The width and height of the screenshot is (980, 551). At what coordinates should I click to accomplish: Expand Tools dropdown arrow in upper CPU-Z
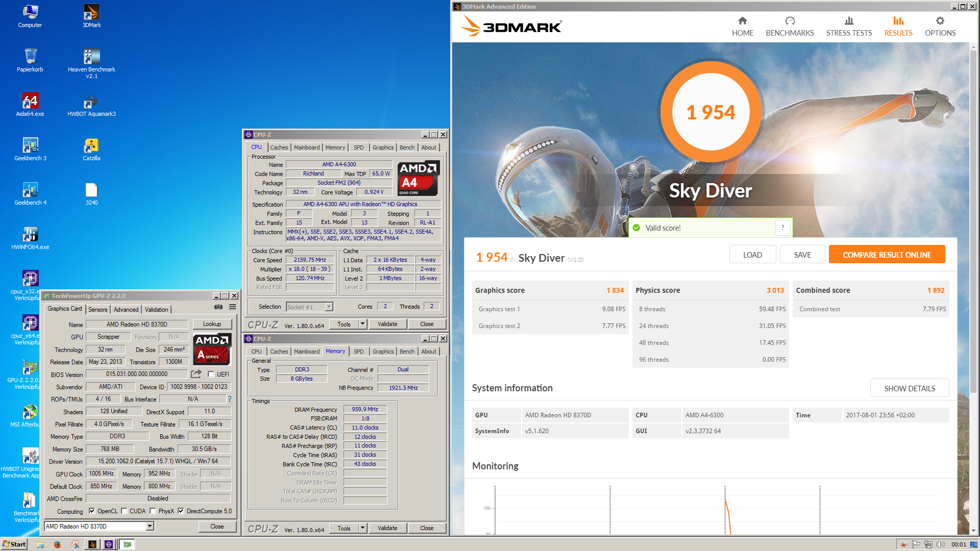[x=362, y=324]
